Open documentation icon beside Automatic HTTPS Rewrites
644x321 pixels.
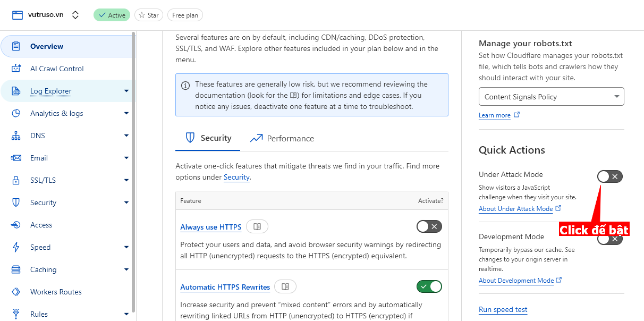click(x=285, y=287)
